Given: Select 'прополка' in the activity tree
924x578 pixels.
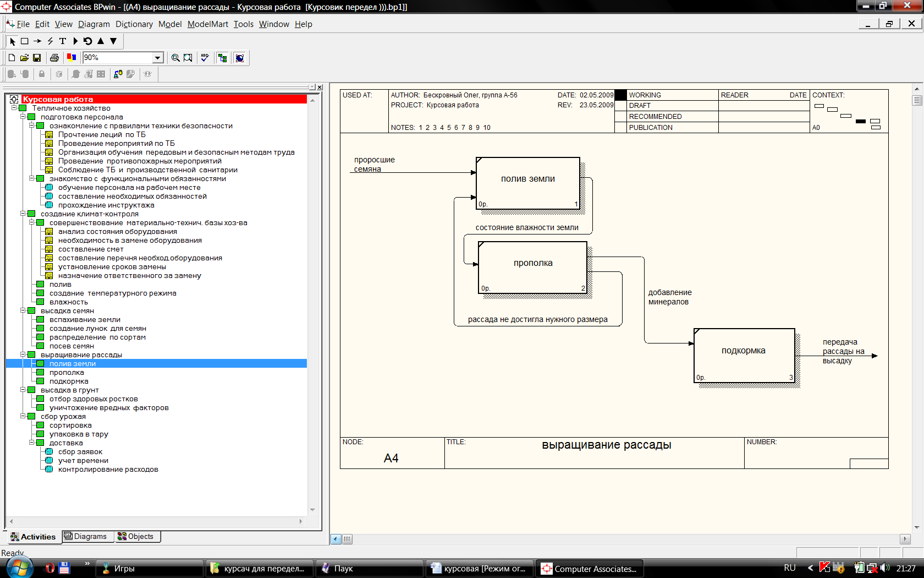Looking at the screenshot, I should pyautogui.click(x=67, y=373).
